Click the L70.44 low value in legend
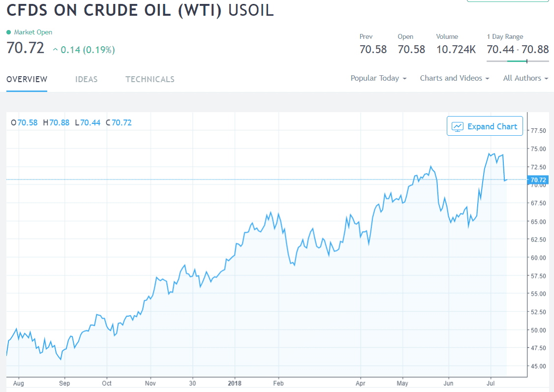 [88, 122]
